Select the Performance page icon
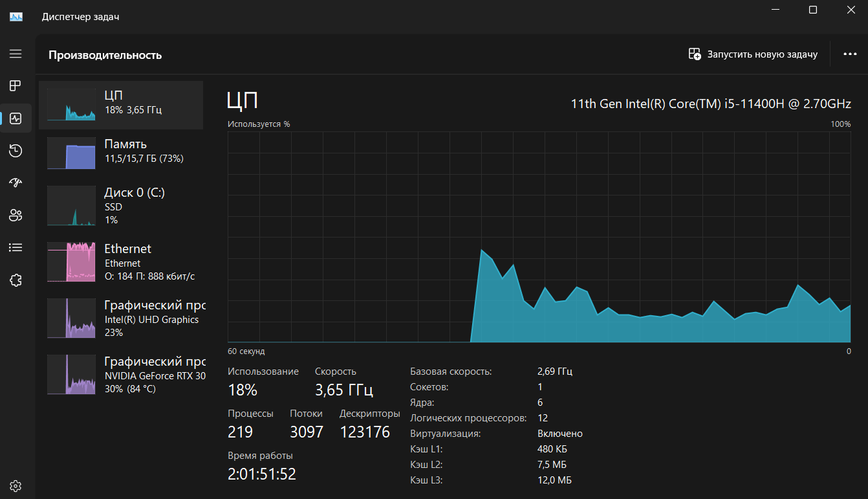This screenshot has height=499, width=868. point(16,118)
